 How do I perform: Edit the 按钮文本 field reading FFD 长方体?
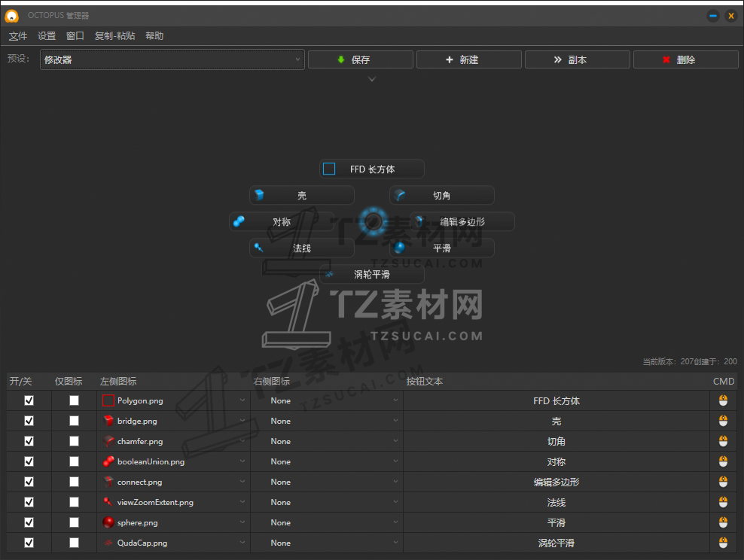[556, 400]
